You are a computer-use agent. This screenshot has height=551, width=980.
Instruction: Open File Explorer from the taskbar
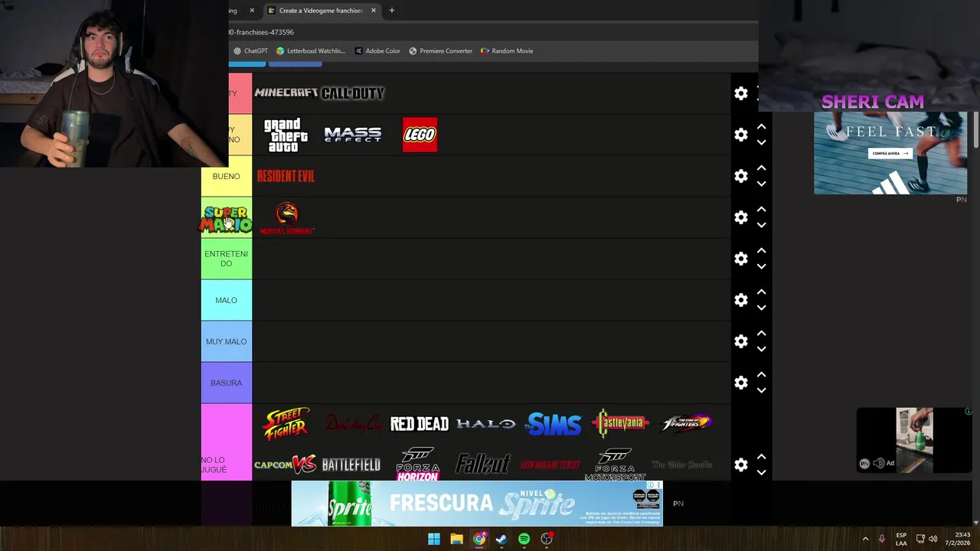(456, 539)
